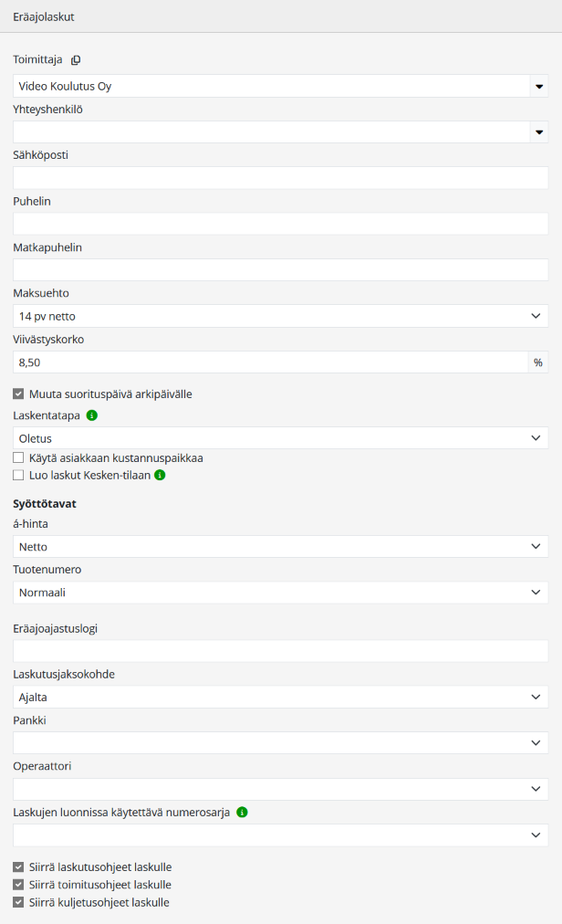Click the Viivästyskorko field showing 8,50
This screenshot has width=562, height=924.
270,362
